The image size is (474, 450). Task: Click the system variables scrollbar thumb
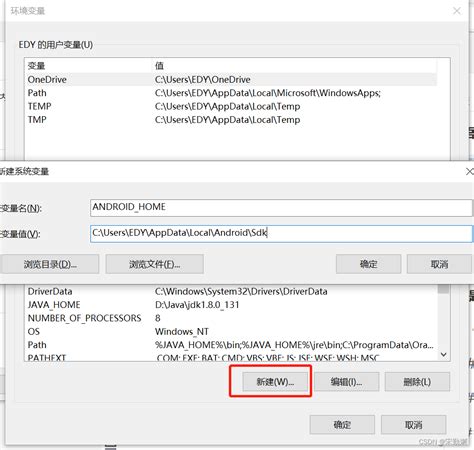tap(444, 289)
